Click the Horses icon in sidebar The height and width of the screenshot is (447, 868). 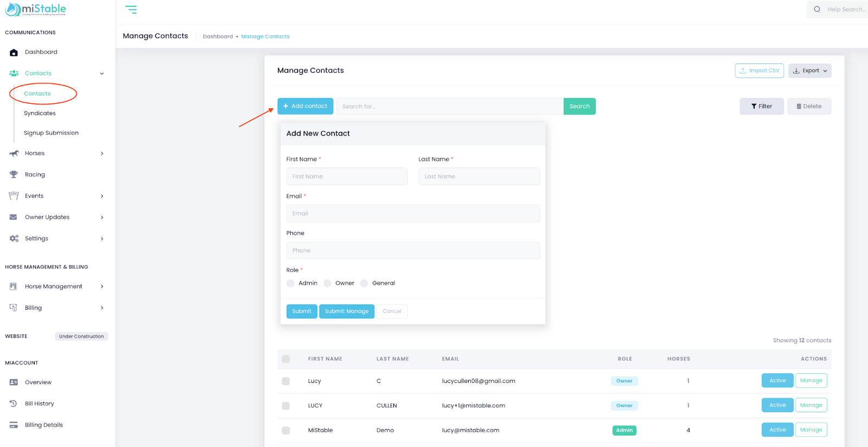pos(14,154)
